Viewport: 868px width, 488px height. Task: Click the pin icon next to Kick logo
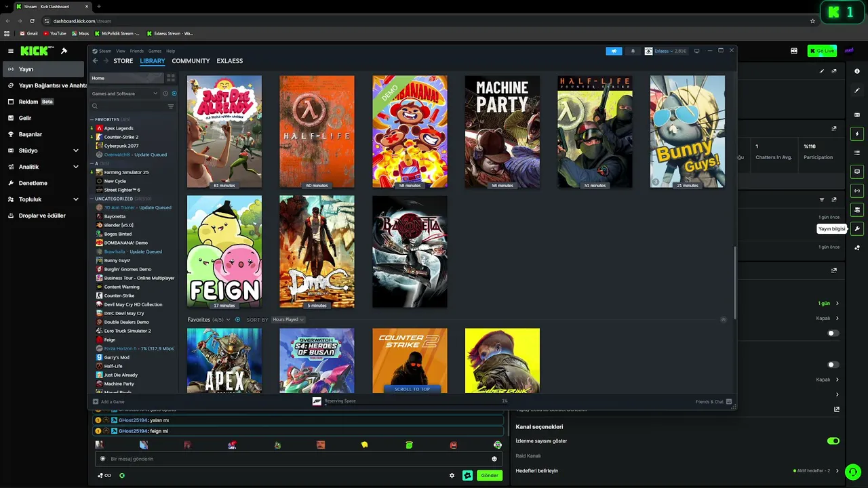(64, 51)
